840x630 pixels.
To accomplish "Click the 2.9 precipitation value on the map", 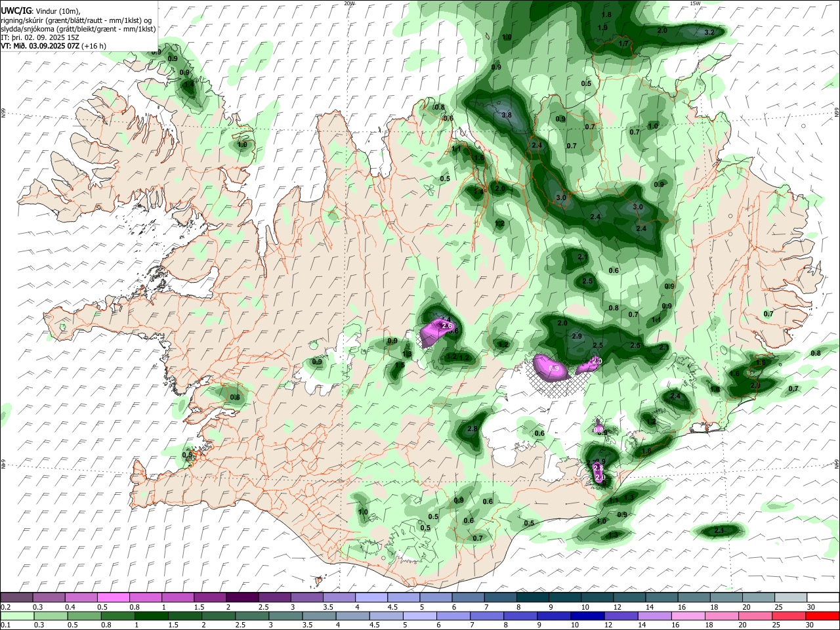I will click(577, 336).
